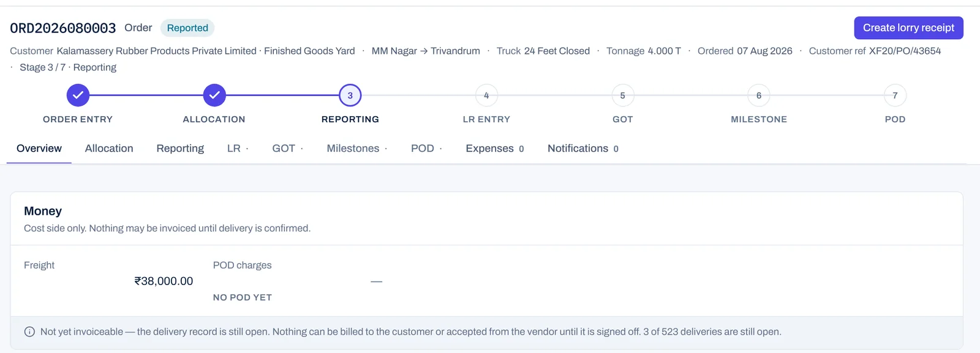This screenshot has height=353, width=980.
Task: Click the tonnage value 4.000 T
Action: point(665,51)
